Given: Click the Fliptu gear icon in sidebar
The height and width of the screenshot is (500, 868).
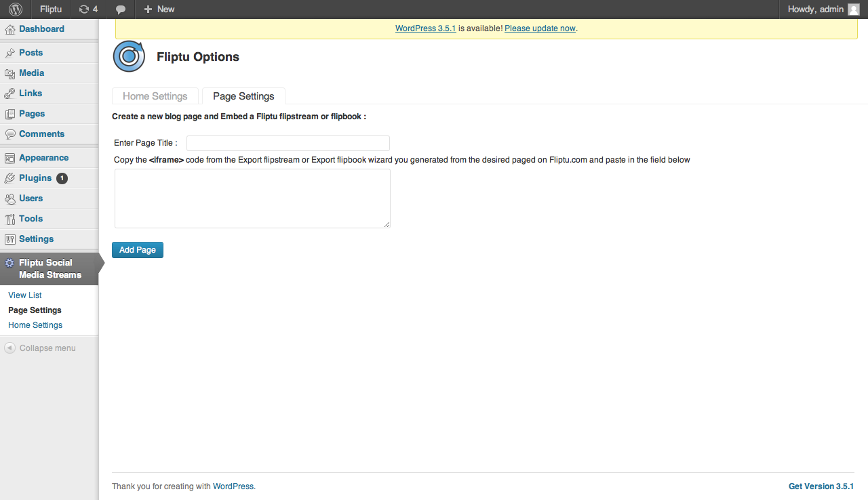Looking at the screenshot, I should (x=9, y=263).
